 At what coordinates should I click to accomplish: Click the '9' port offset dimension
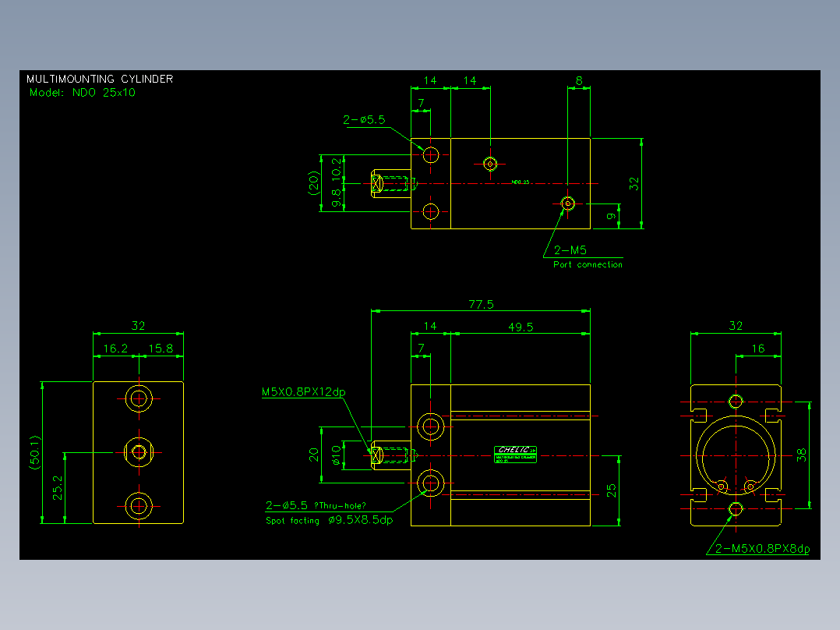coord(611,216)
